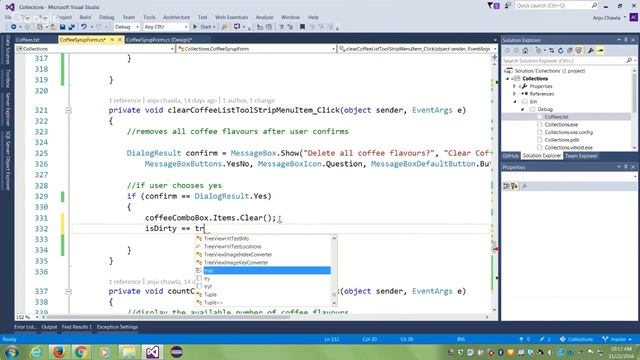Click the Categorized icon in Properties panel
The width and height of the screenshot is (640, 360).
pyautogui.click(x=507, y=186)
